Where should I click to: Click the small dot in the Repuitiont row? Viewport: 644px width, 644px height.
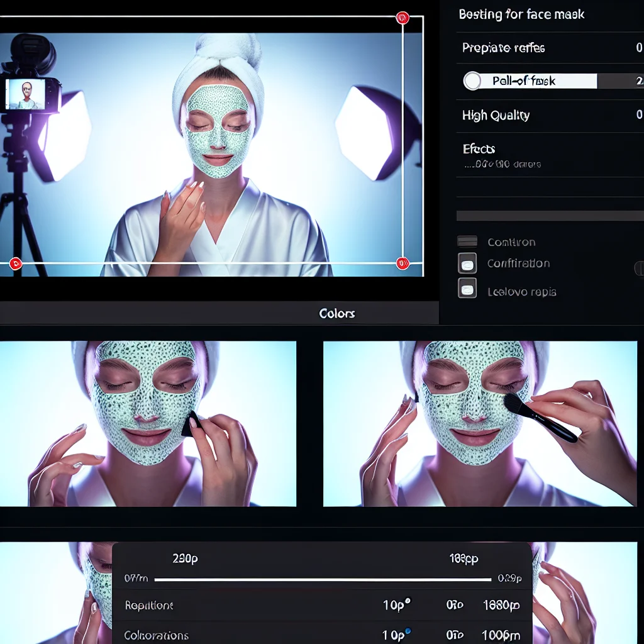408,601
